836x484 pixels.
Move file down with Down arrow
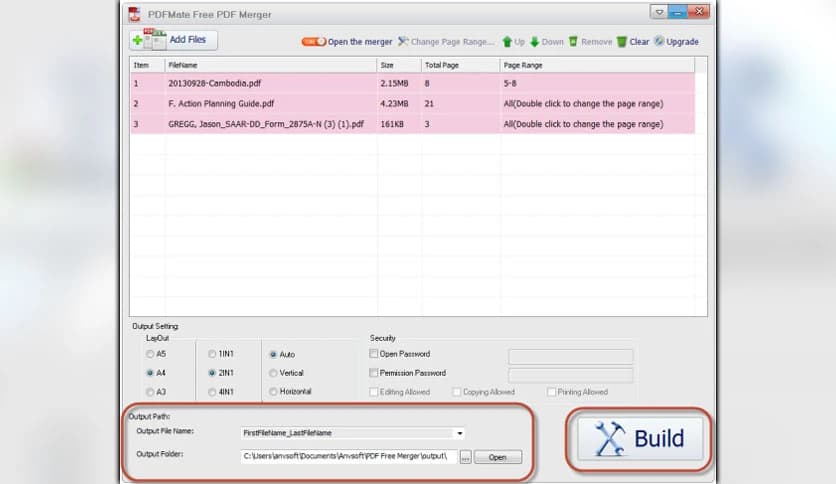click(546, 42)
